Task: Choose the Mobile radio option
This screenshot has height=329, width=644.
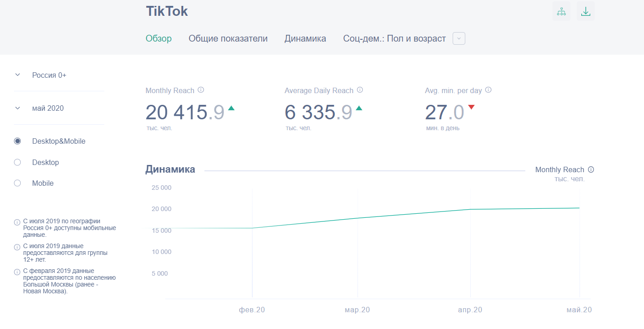Action: [18, 183]
